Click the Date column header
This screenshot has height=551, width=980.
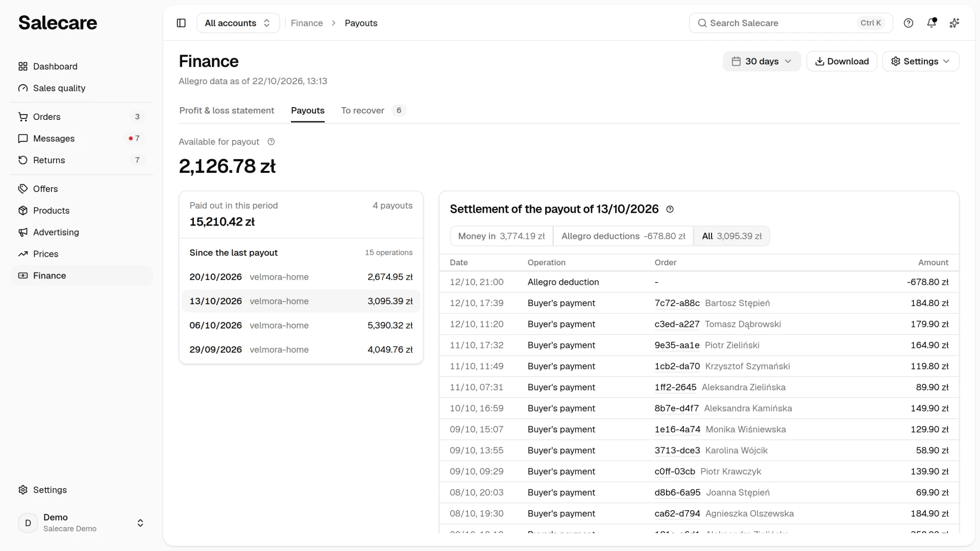pos(459,263)
